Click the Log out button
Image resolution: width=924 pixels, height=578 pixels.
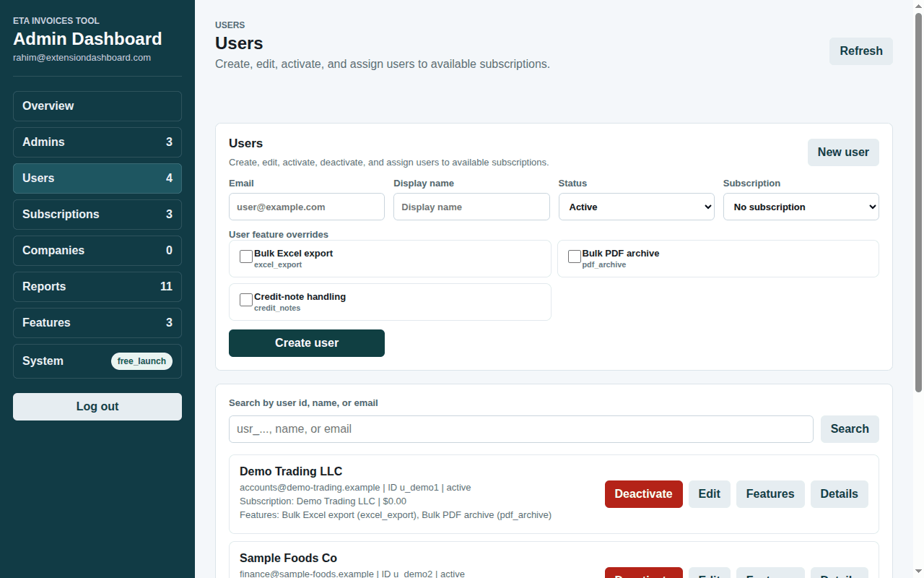[97, 407]
